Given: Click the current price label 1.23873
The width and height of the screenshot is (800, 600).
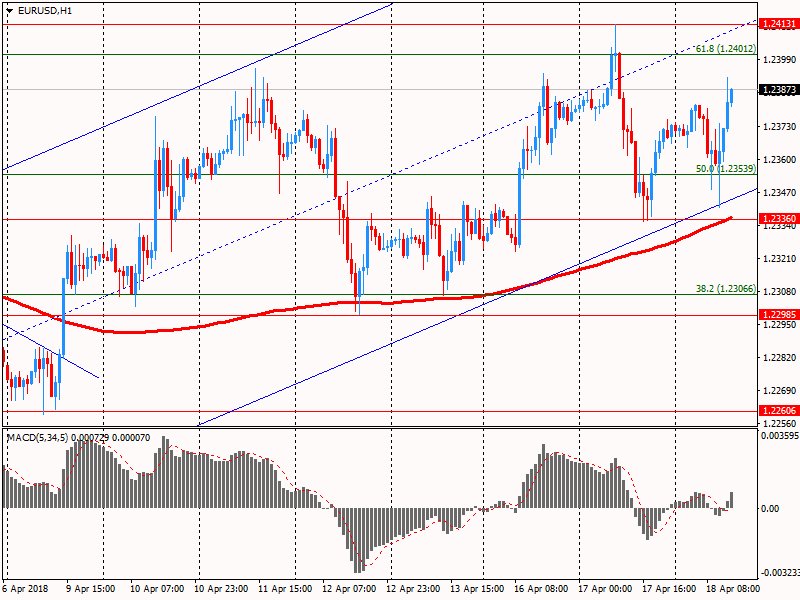Looking at the screenshot, I should (x=779, y=90).
